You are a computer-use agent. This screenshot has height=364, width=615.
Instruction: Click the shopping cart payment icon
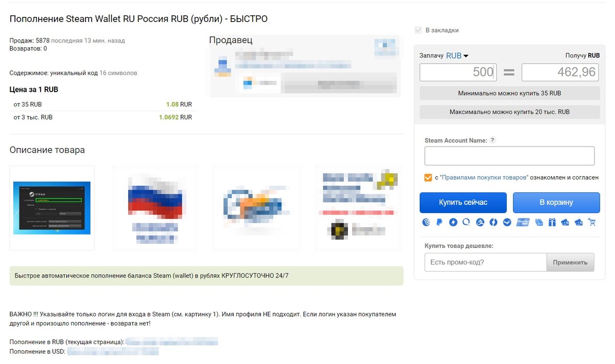click(592, 222)
